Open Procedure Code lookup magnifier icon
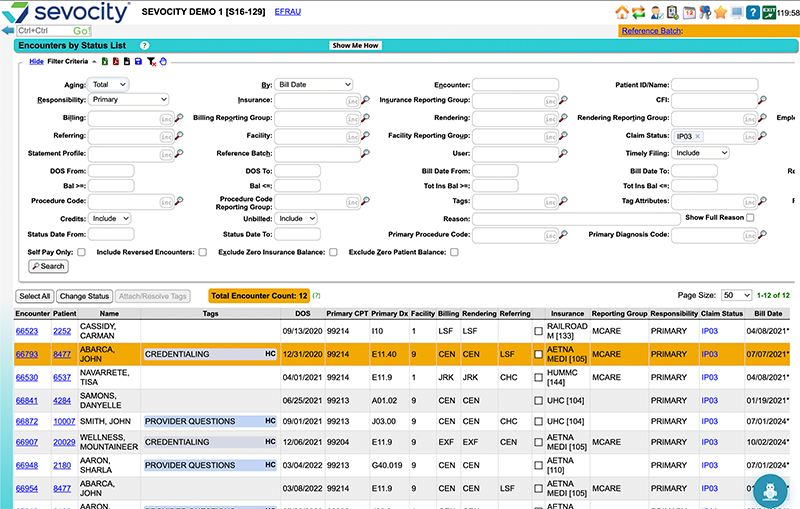 click(x=179, y=201)
